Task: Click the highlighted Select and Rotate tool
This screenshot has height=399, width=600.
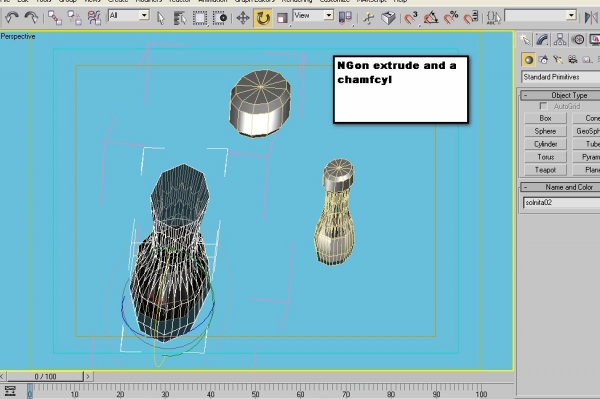Action: click(x=263, y=18)
